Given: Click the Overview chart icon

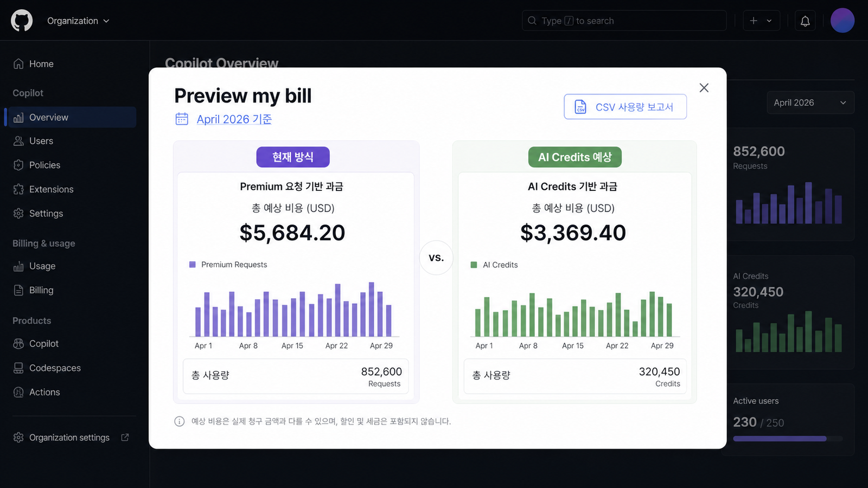Looking at the screenshot, I should pyautogui.click(x=18, y=117).
